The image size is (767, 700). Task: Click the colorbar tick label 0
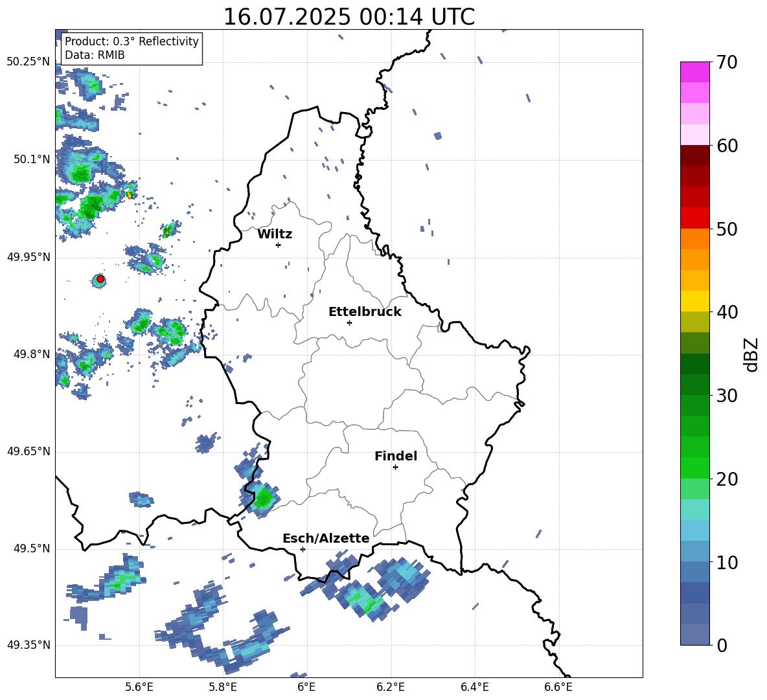tap(722, 645)
